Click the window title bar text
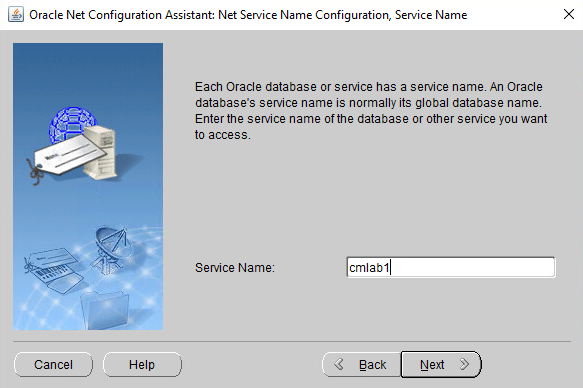 [248, 15]
